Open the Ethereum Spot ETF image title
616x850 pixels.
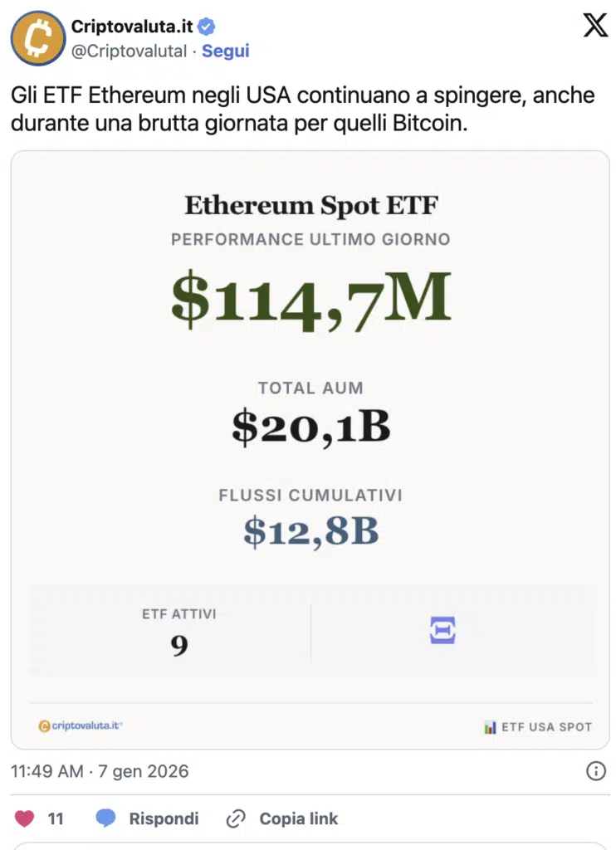pos(310,205)
